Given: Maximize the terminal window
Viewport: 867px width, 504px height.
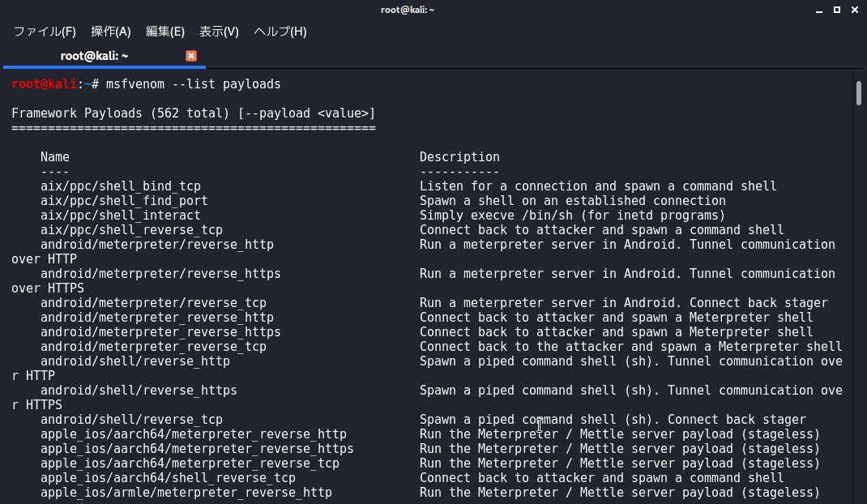Looking at the screenshot, I should point(837,10).
